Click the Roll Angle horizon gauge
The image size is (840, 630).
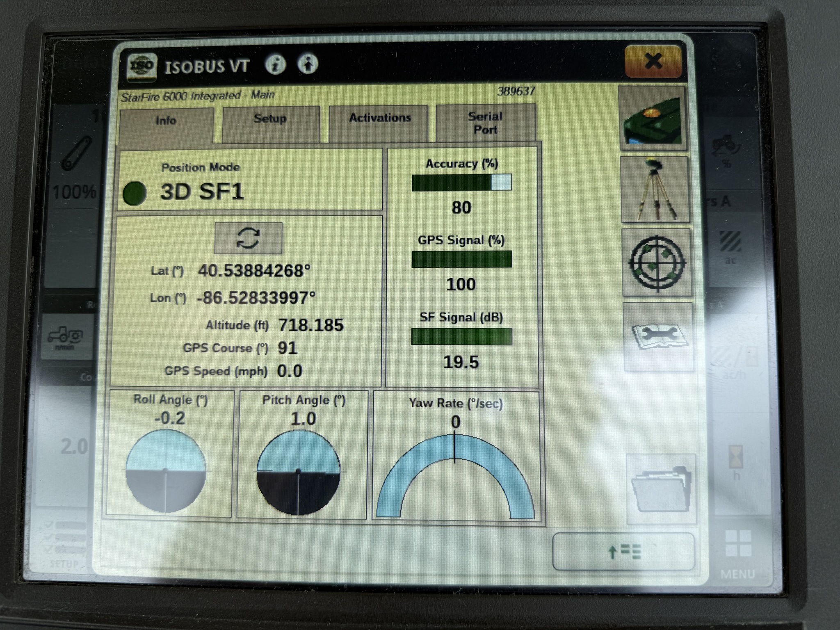click(166, 471)
